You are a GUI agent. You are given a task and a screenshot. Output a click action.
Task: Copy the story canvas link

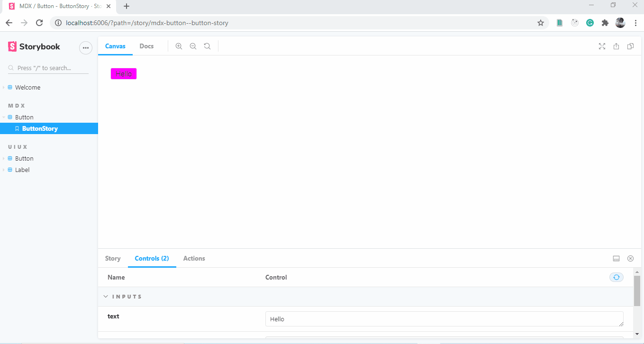tap(630, 46)
